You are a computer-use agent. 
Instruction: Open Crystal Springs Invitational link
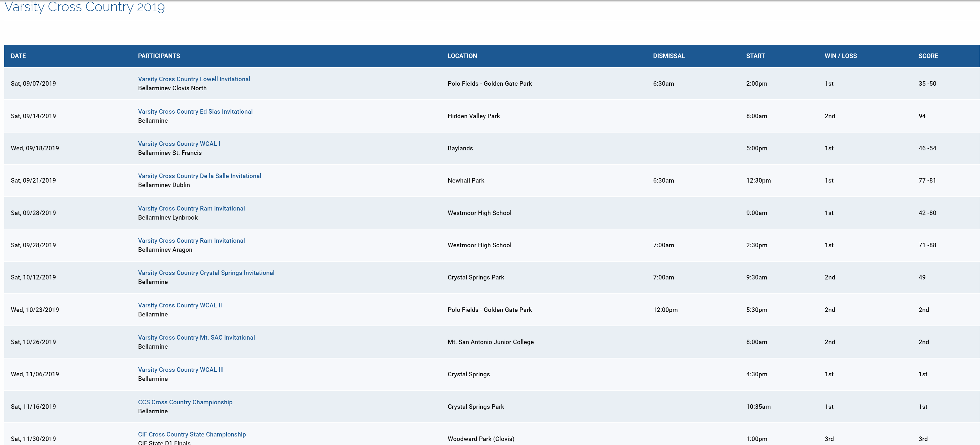point(206,273)
